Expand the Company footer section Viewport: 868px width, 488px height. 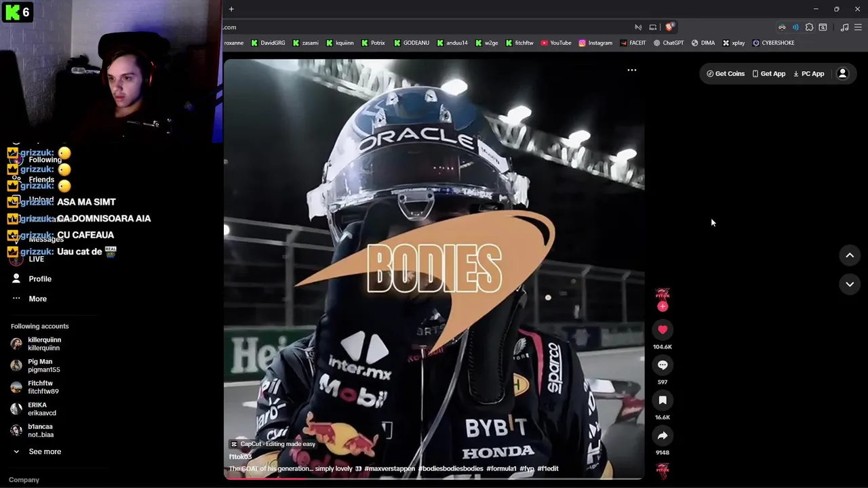pyautogui.click(x=24, y=479)
